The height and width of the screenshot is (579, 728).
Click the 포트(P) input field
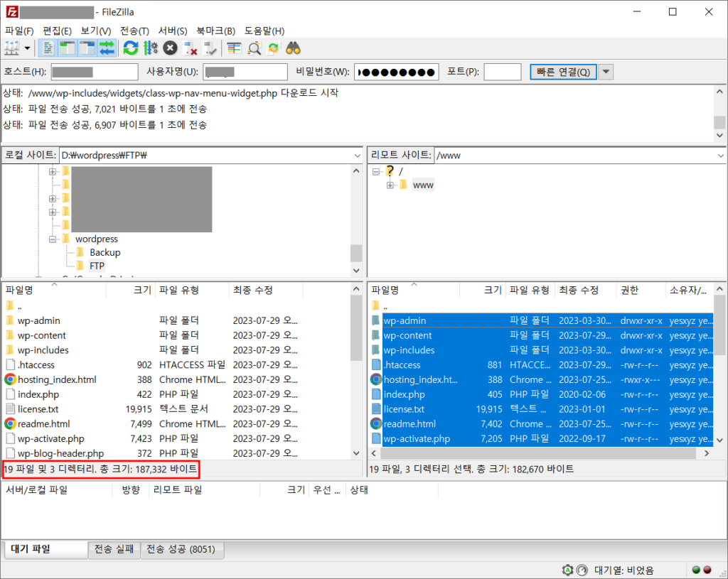pyautogui.click(x=503, y=72)
